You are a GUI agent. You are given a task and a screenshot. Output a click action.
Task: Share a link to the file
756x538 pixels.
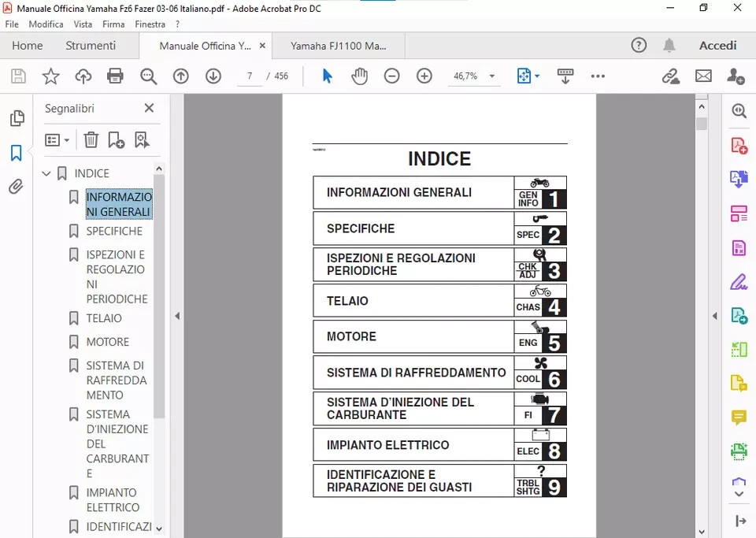(671, 76)
